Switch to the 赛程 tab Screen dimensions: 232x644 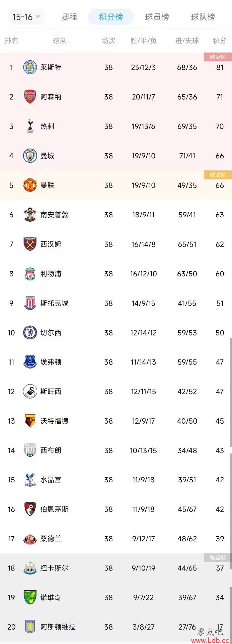pos(69,17)
